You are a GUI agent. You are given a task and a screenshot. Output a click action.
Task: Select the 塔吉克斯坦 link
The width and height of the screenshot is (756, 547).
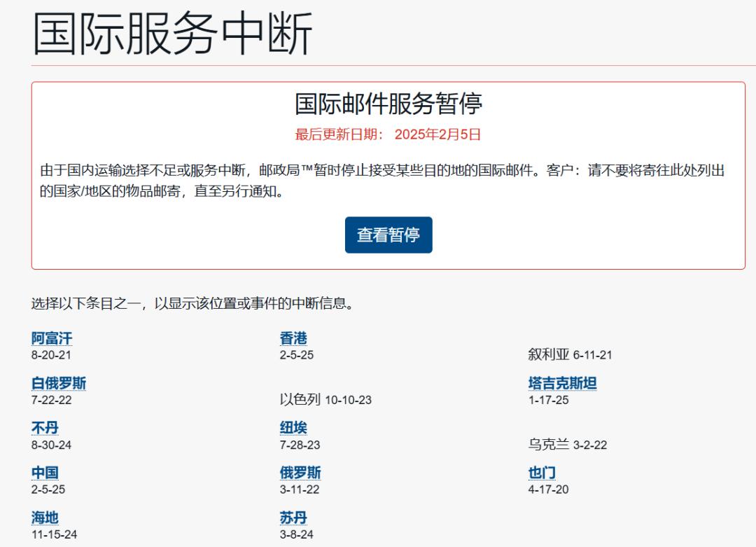coord(562,384)
